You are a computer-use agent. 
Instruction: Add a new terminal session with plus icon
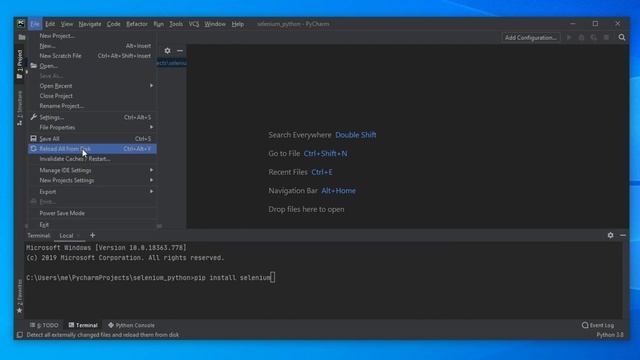click(93, 235)
